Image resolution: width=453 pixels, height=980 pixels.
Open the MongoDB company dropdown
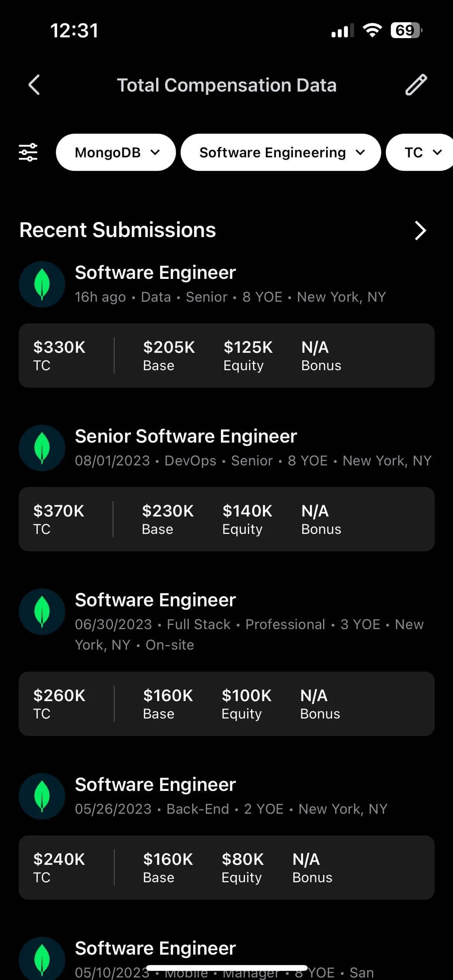116,152
